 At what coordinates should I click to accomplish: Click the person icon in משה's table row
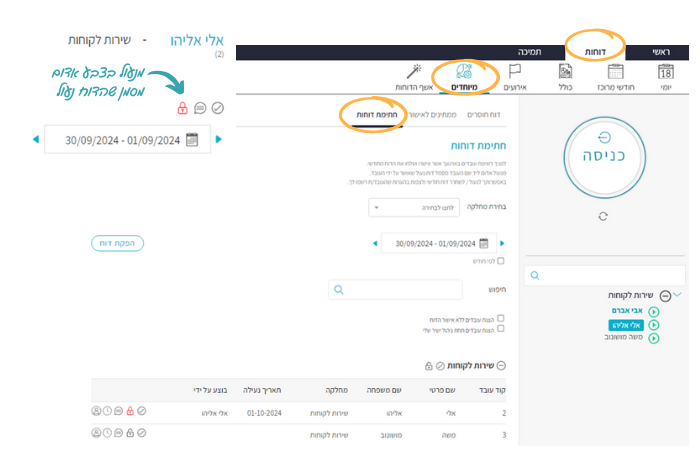click(x=96, y=433)
